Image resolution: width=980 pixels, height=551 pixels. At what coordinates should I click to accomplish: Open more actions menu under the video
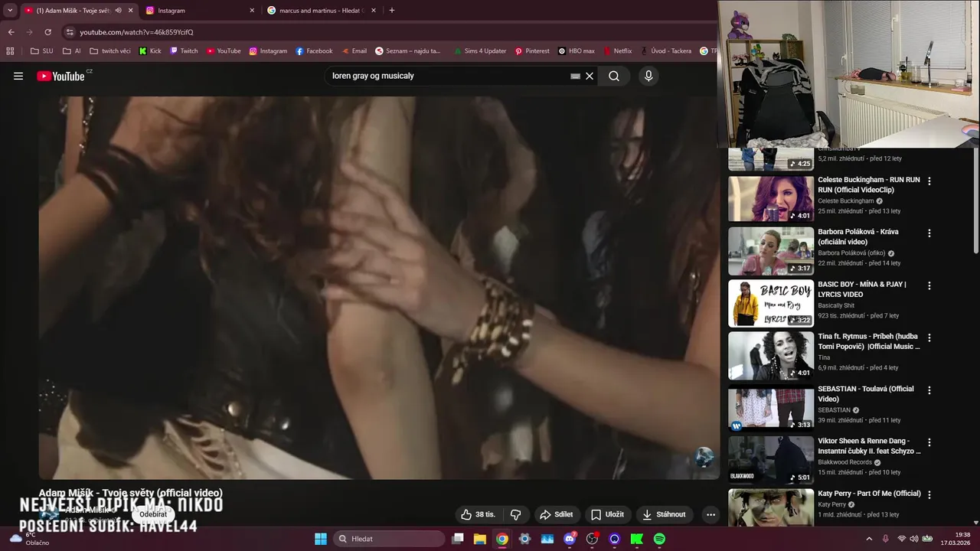point(710,514)
